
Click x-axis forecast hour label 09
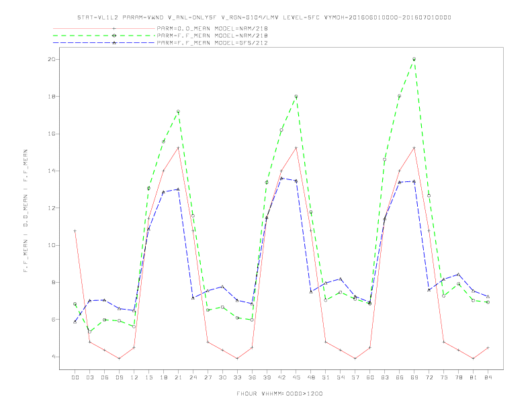tap(119, 377)
